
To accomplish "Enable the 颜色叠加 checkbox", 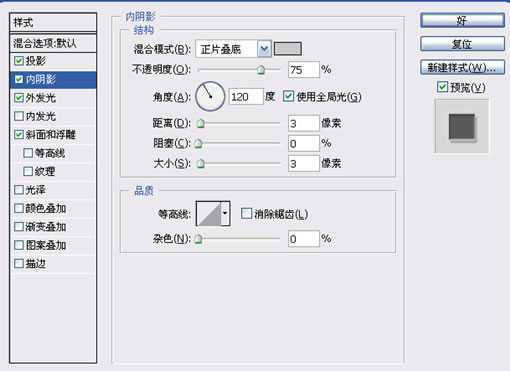I will click(19, 208).
